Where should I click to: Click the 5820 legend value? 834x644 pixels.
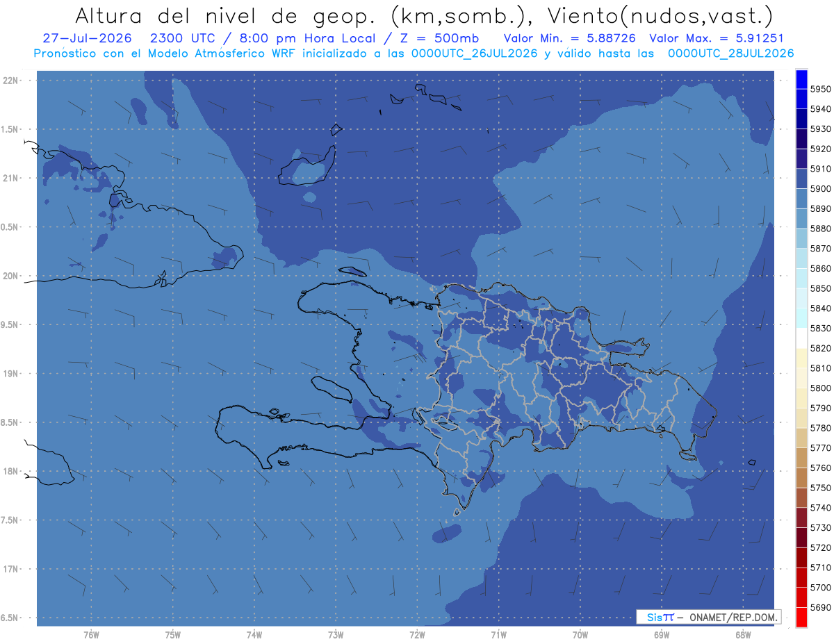tap(820, 348)
